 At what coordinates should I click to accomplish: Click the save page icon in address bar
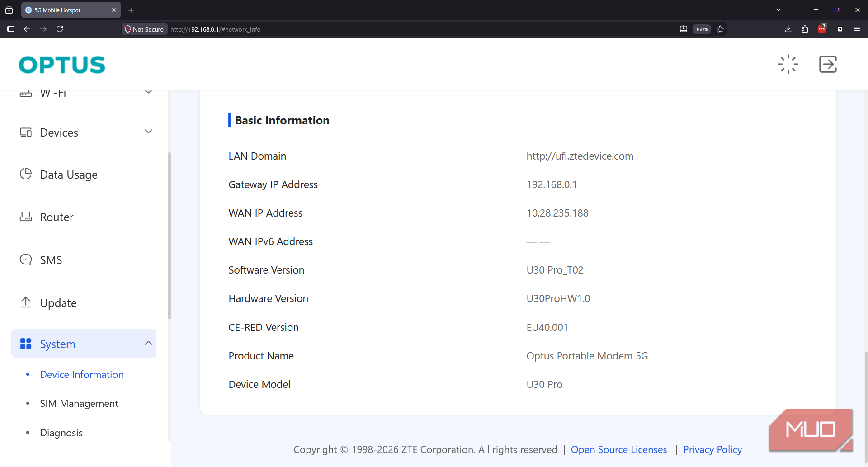(684, 29)
